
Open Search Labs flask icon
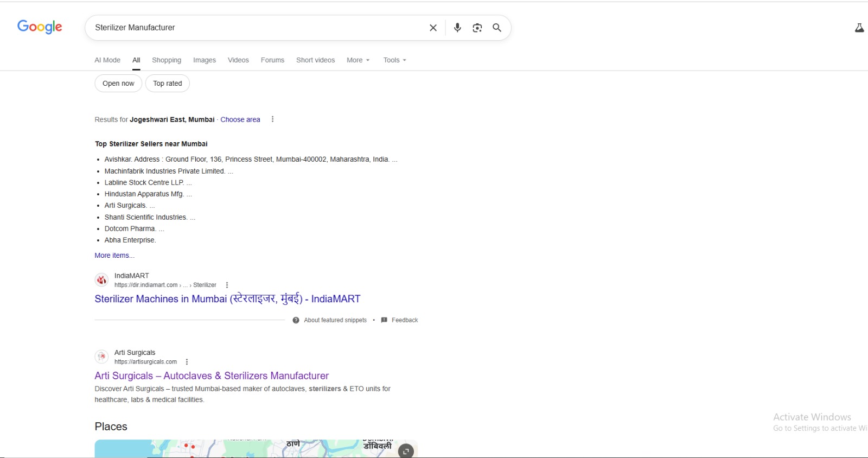coord(859,28)
